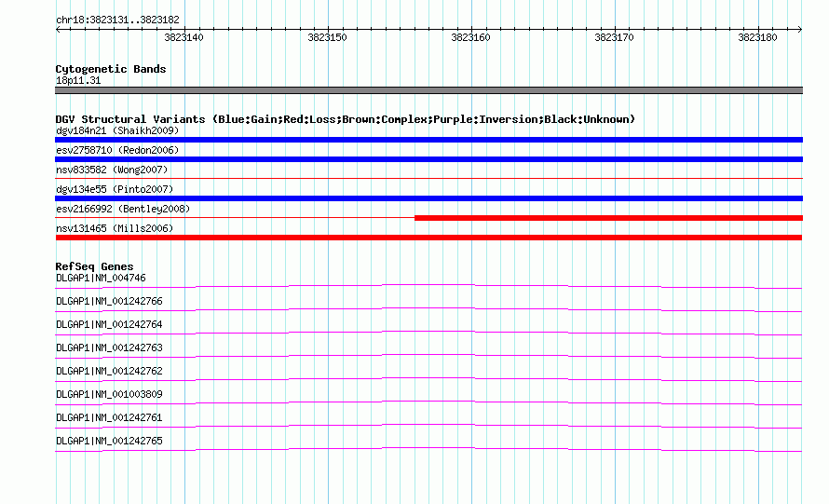Image resolution: width=829 pixels, height=504 pixels.
Task: Open transcript DLGAP1|NM_001242761
Action: point(109,417)
